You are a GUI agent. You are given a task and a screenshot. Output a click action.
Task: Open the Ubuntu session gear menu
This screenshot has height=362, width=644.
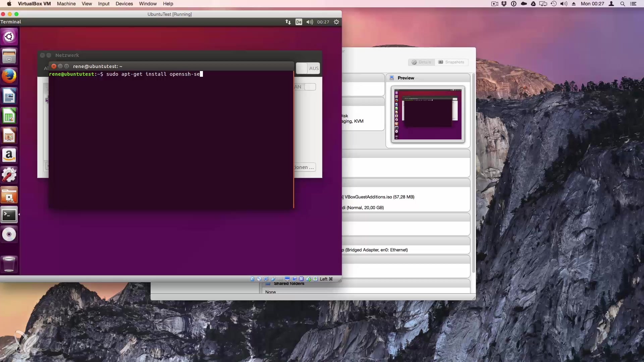pos(336,22)
